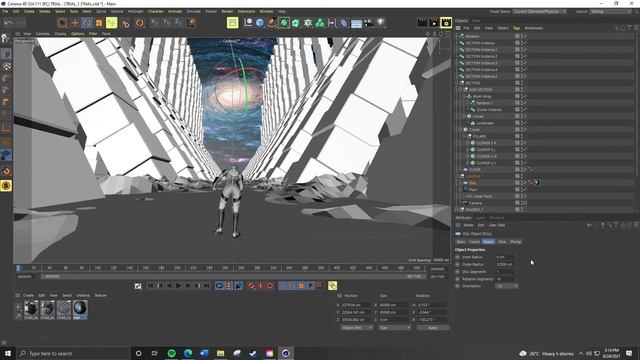Image resolution: width=640 pixels, height=360 pixels.
Task: Select the Move tool in top toolbar
Action: click(x=75, y=23)
